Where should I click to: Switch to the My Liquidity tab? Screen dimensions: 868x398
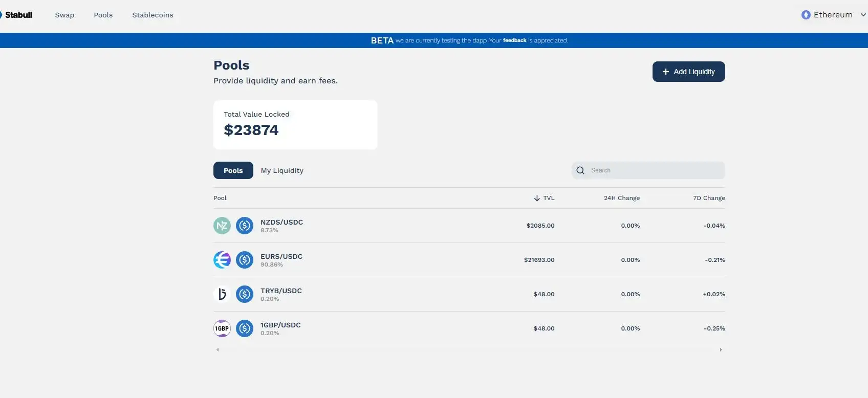[x=282, y=170]
